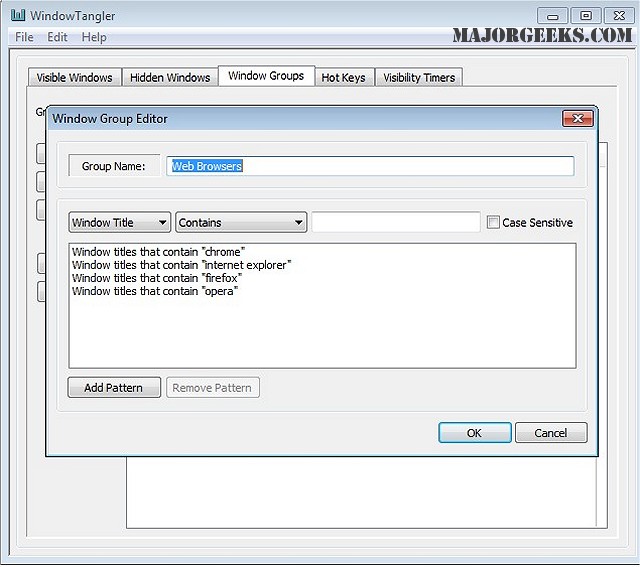This screenshot has height=567, width=640.
Task: Open the Edit menu
Action: 57,37
